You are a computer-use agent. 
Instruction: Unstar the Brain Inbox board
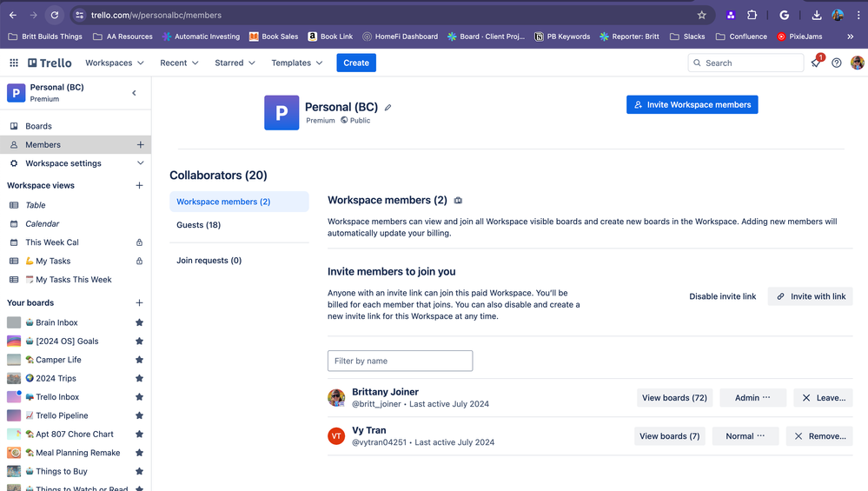pos(140,322)
